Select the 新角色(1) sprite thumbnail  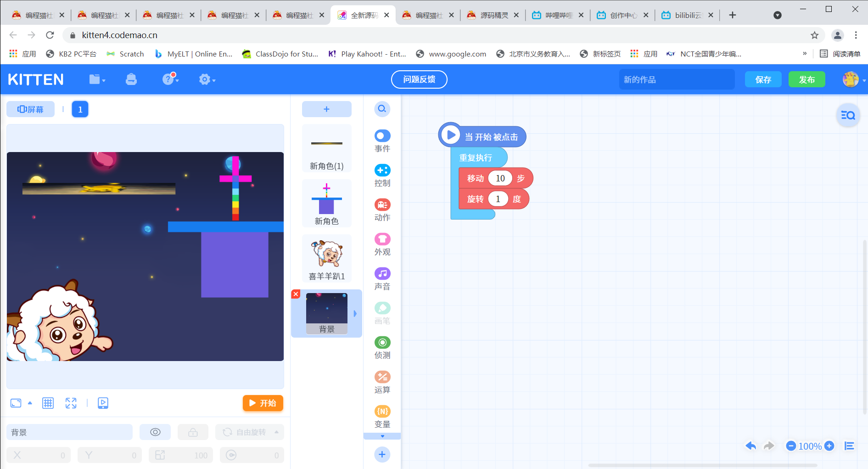click(326, 148)
